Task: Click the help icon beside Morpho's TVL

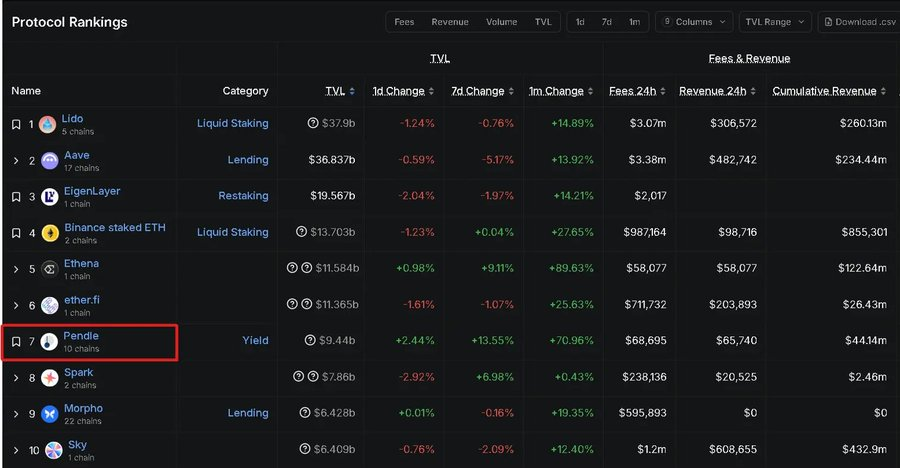Action: (x=305, y=413)
